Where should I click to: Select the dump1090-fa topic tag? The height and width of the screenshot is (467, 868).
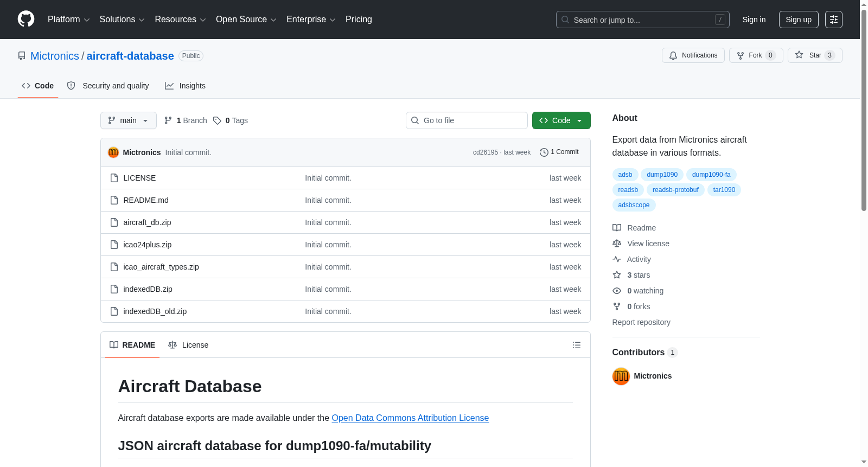click(x=711, y=175)
